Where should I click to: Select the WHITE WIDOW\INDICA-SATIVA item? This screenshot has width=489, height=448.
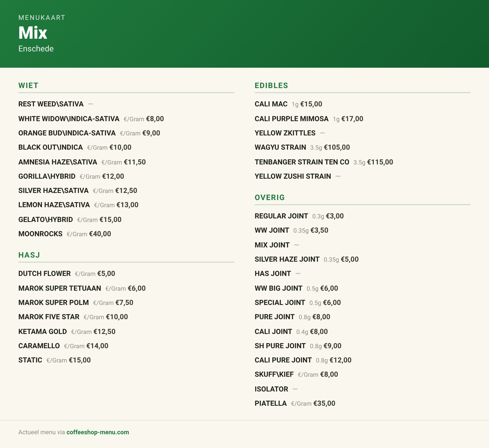[x=69, y=119]
